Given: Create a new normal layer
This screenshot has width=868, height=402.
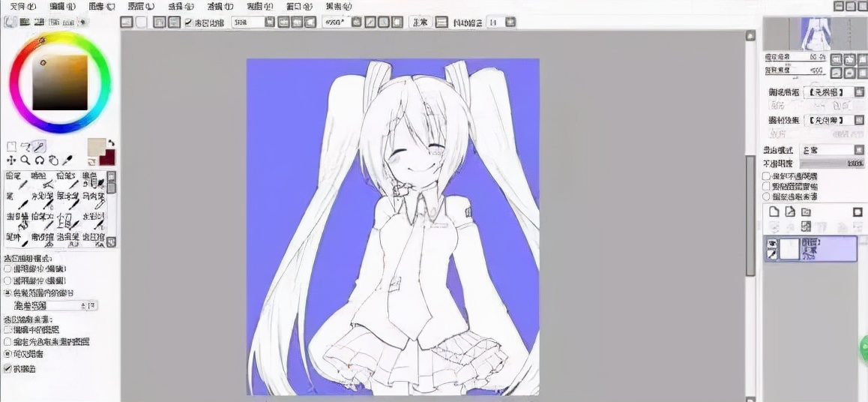Looking at the screenshot, I should click(x=774, y=212).
